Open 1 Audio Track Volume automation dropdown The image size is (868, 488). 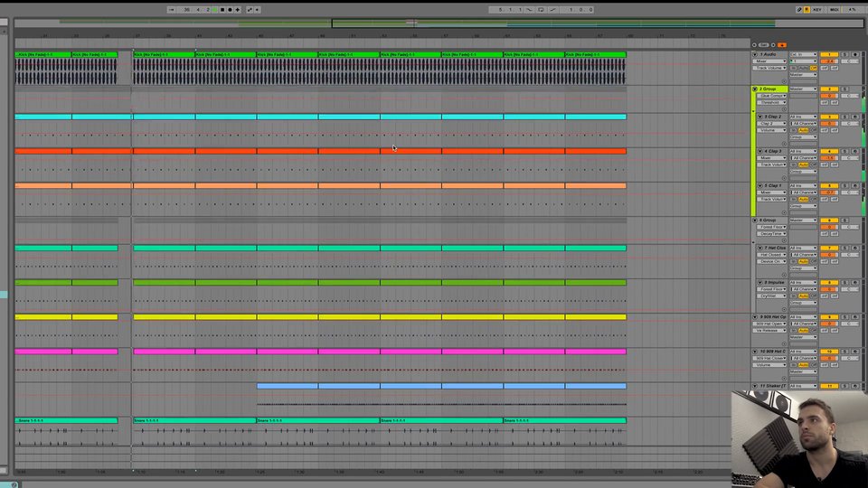point(769,68)
